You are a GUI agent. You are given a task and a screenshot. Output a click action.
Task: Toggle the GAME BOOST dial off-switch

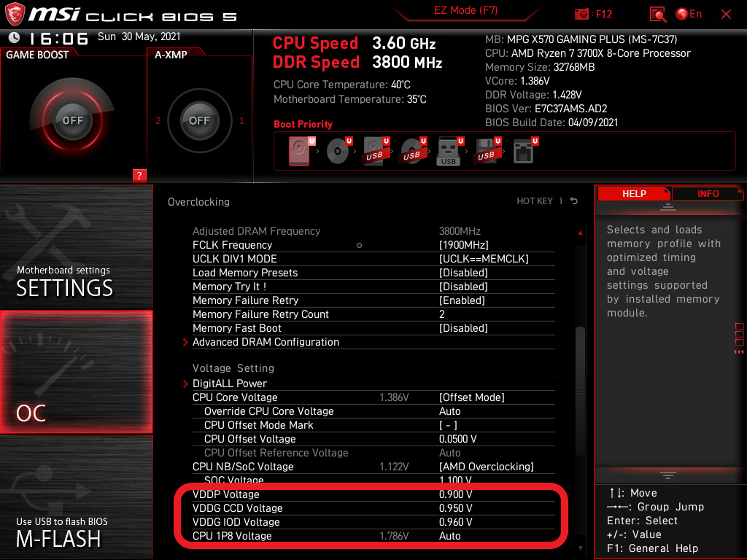[x=71, y=120]
